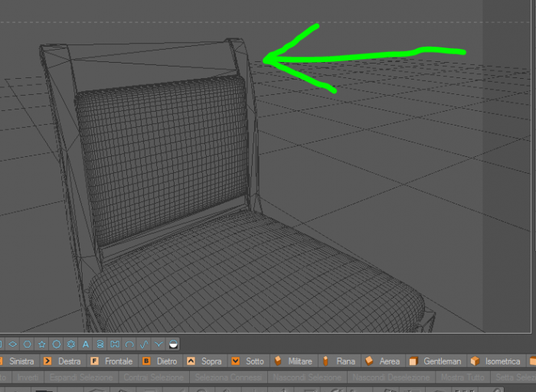536x392 pixels.
Task: Select the Formula spline curve tool
Action: pyautogui.click(x=144, y=345)
